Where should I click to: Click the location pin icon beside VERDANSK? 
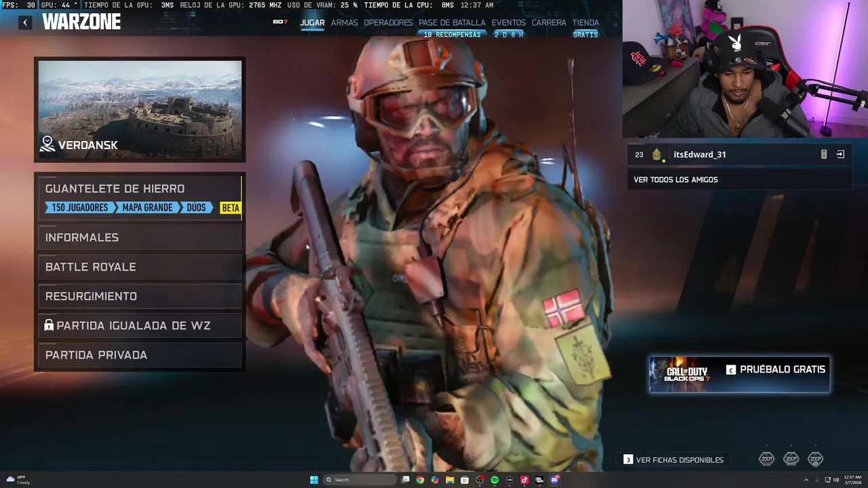coord(47,144)
